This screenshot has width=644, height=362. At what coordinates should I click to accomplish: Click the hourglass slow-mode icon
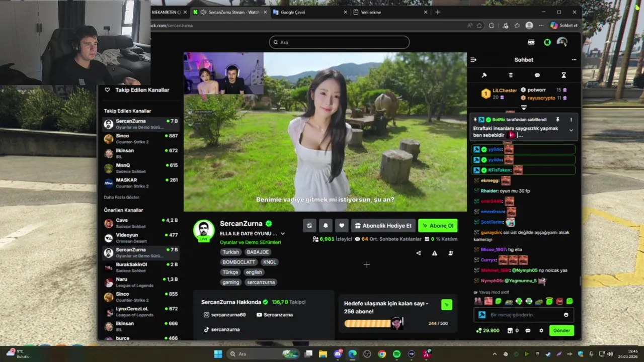[563, 75]
